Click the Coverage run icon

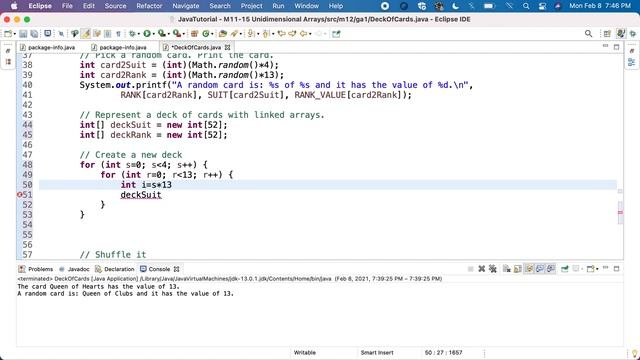click(162, 34)
